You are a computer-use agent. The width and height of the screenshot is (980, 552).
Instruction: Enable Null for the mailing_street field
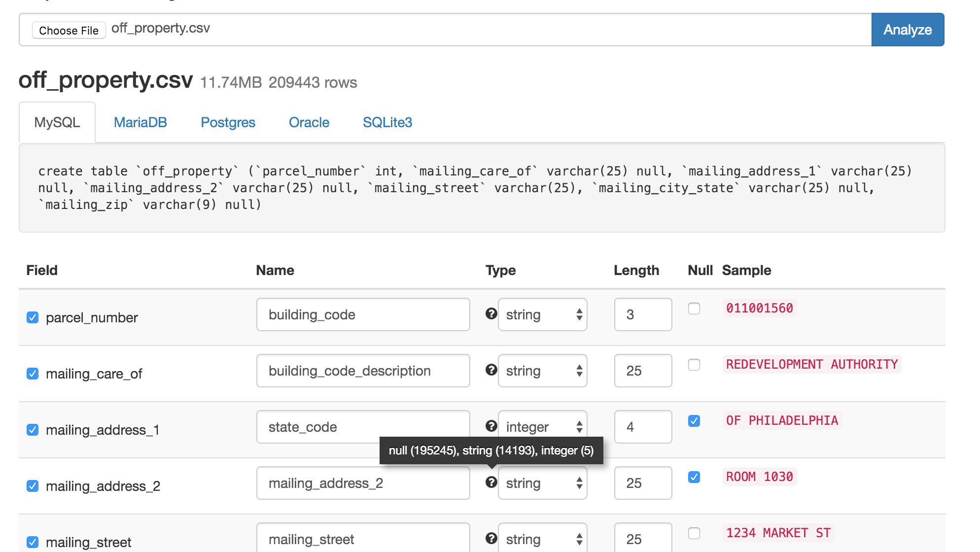(695, 533)
